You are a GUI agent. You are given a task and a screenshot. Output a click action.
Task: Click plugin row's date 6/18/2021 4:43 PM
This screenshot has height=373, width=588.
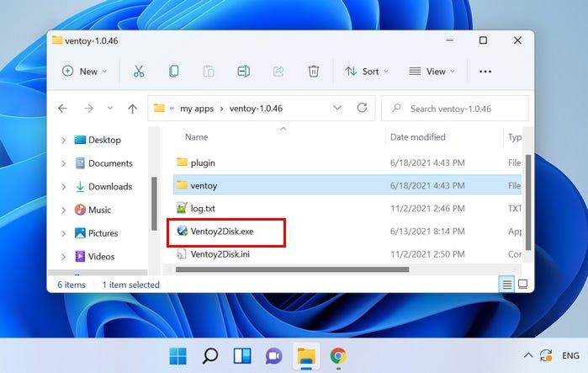pos(427,163)
